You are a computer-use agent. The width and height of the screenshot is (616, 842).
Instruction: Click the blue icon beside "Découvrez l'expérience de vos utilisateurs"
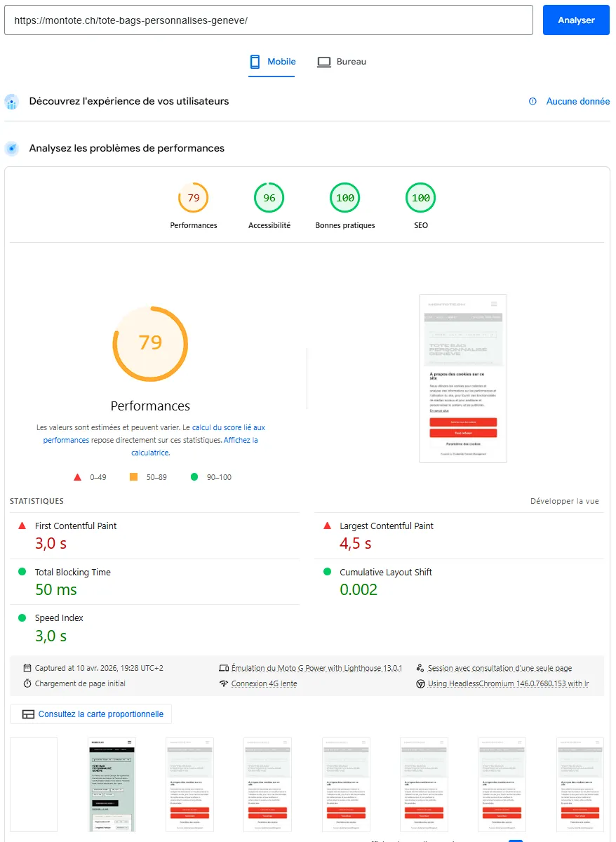(11, 102)
